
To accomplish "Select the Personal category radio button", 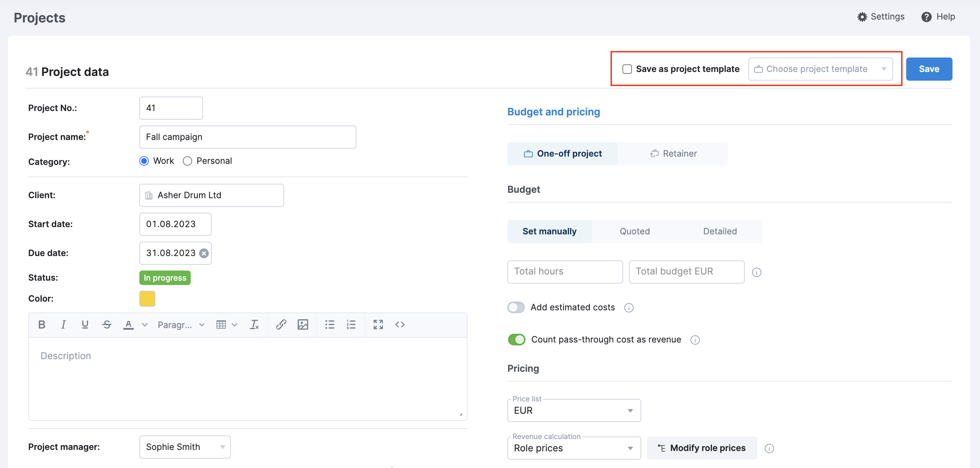I will (x=187, y=161).
